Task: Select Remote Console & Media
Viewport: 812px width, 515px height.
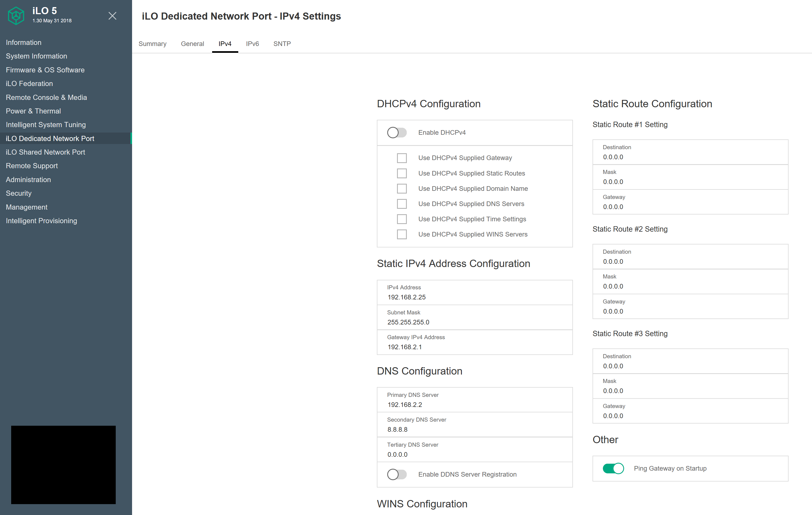Action: 47,97
